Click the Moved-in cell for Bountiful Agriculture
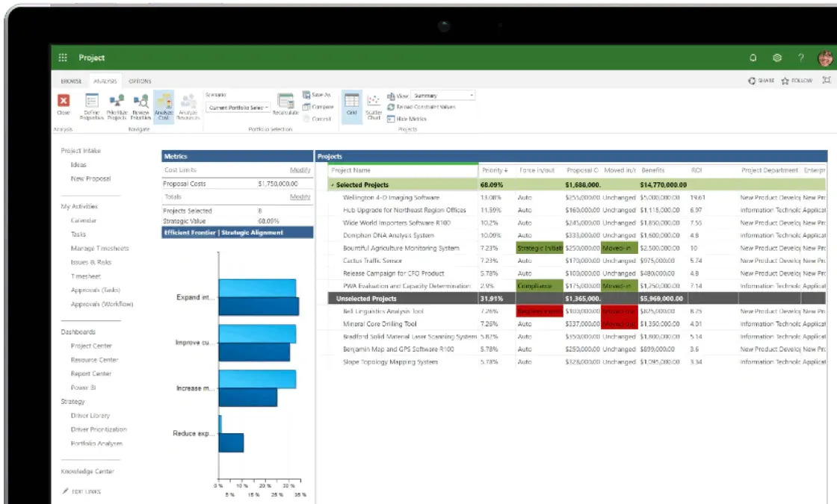The image size is (837, 504). click(x=620, y=248)
